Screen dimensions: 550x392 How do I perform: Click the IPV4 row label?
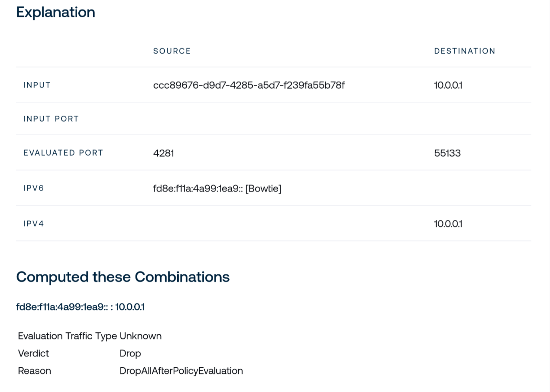pyautogui.click(x=34, y=224)
